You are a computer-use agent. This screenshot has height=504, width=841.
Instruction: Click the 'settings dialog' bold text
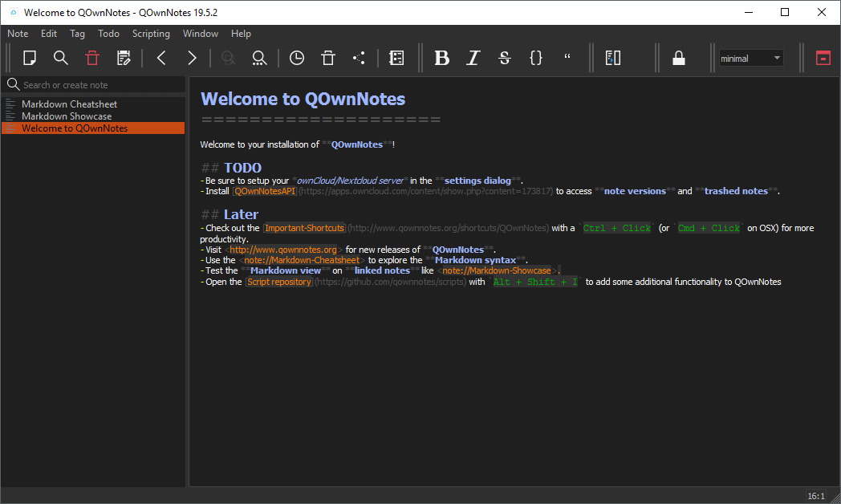(x=477, y=181)
